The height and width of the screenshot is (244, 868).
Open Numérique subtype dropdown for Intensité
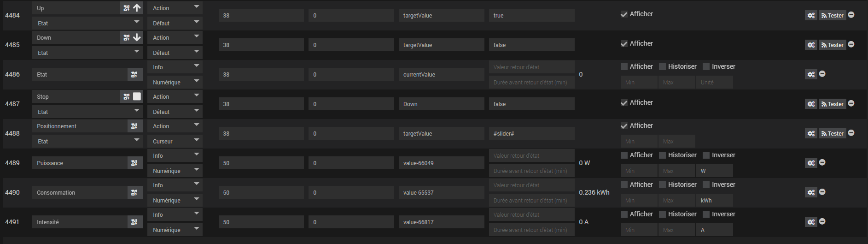click(x=175, y=230)
